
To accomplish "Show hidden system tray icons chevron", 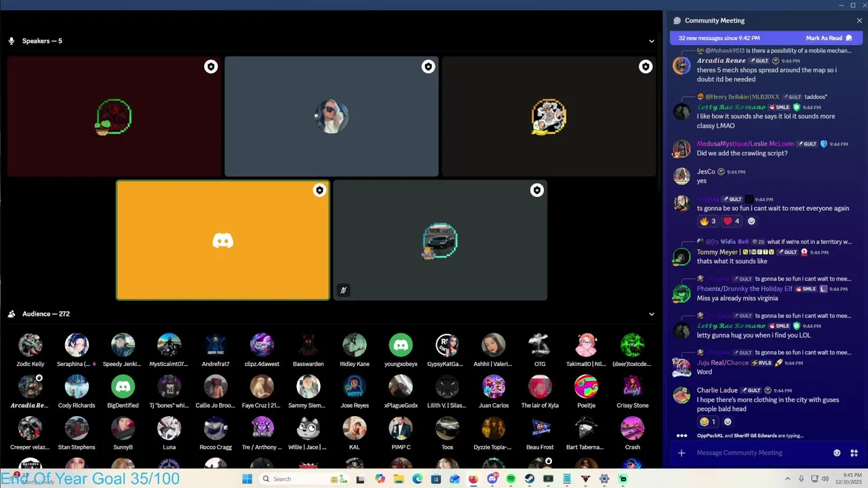I will tap(787, 479).
